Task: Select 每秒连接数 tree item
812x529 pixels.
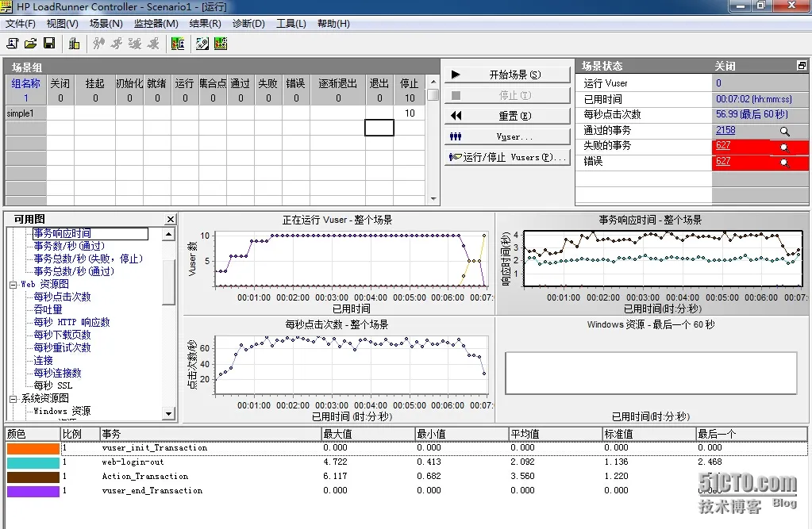Action: pos(57,373)
